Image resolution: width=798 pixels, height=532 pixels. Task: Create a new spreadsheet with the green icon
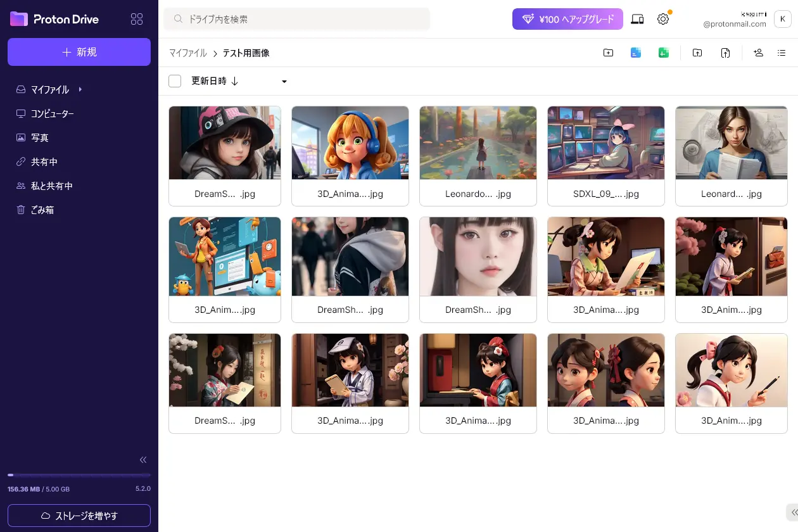[x=663, y=53]
